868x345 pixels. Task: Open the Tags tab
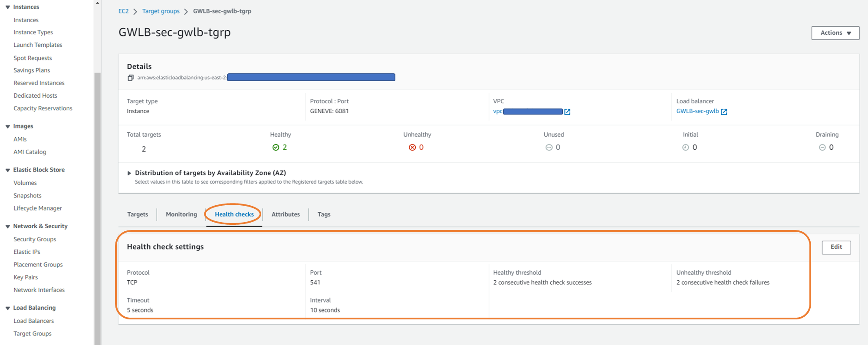click(x=324, y=214)
